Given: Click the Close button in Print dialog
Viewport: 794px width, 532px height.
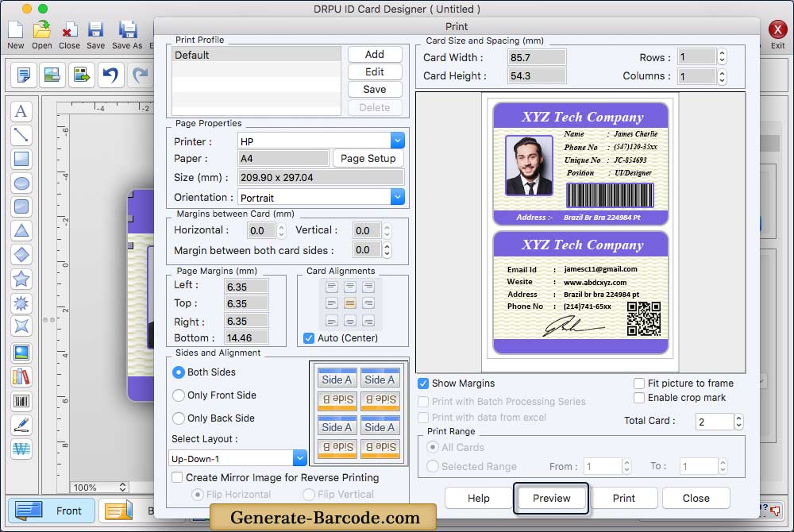Looking at the screenshot, I should (x=696, y=498).
